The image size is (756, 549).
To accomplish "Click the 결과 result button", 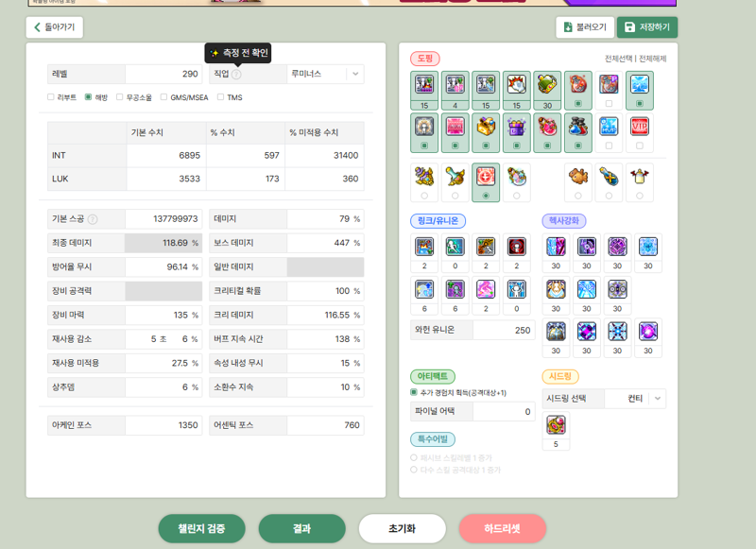I will click(x=301, y=528).
